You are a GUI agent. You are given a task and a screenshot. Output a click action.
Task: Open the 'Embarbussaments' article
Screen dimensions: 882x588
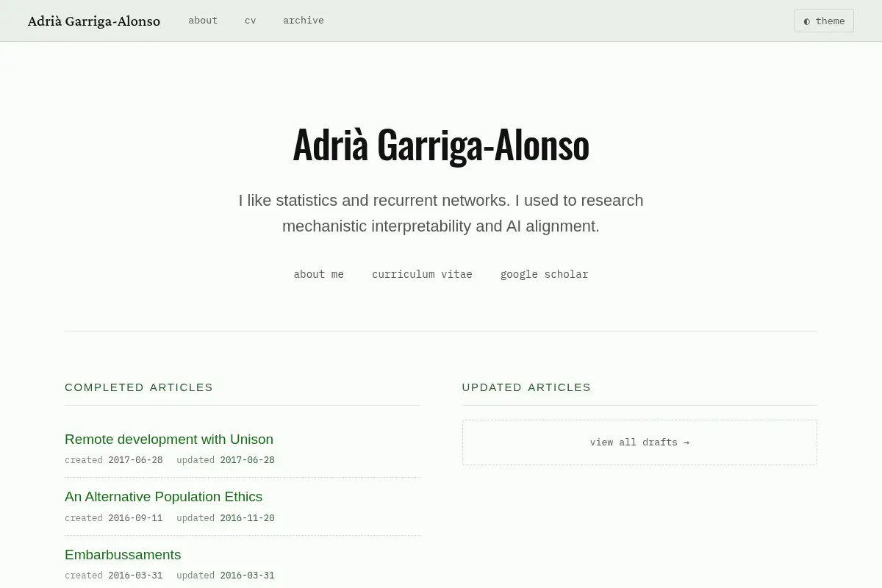[123, 555]
